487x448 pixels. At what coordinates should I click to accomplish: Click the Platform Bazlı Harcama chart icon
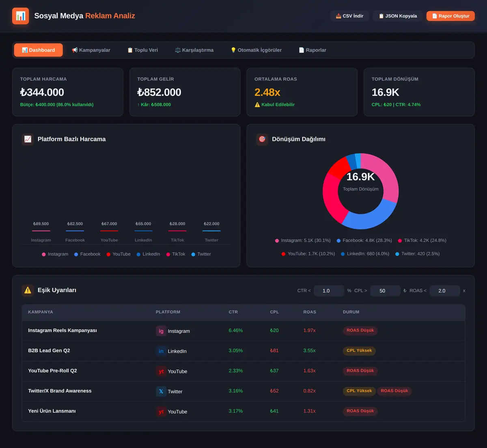point(28,139)
